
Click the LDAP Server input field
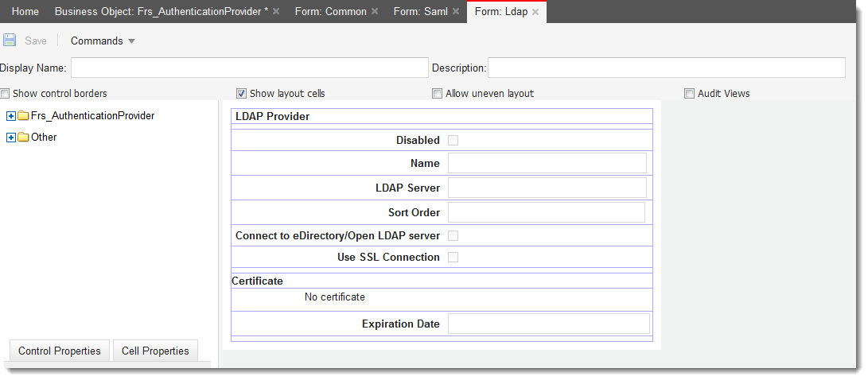pos(547,188)
